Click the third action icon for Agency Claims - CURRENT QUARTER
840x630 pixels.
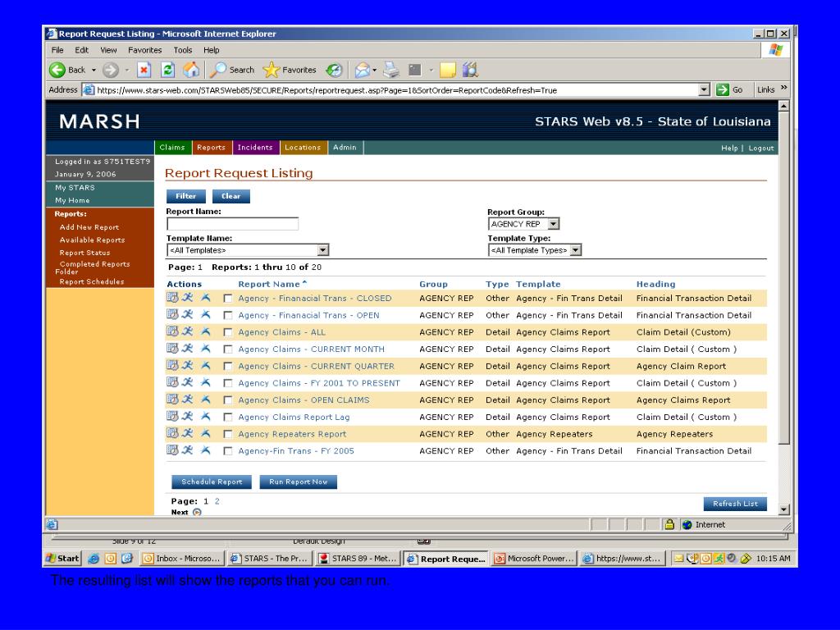pos(206,366)
